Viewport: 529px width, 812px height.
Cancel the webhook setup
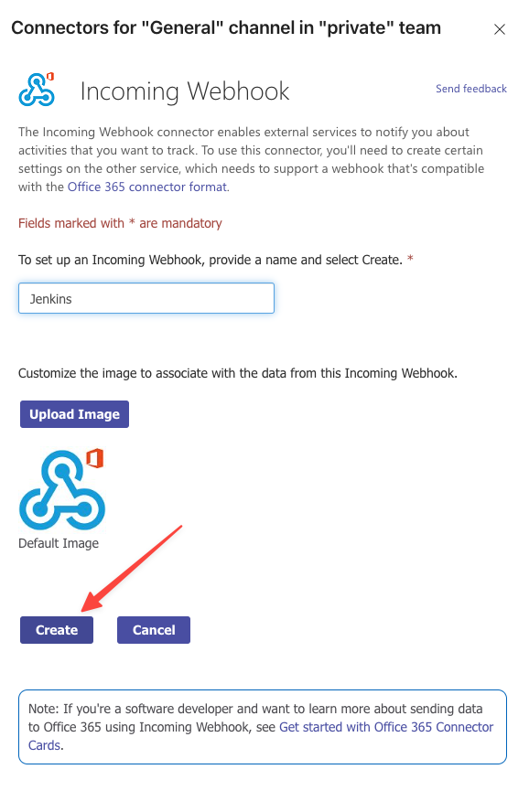pyautogui.click(x=154, y=630)
